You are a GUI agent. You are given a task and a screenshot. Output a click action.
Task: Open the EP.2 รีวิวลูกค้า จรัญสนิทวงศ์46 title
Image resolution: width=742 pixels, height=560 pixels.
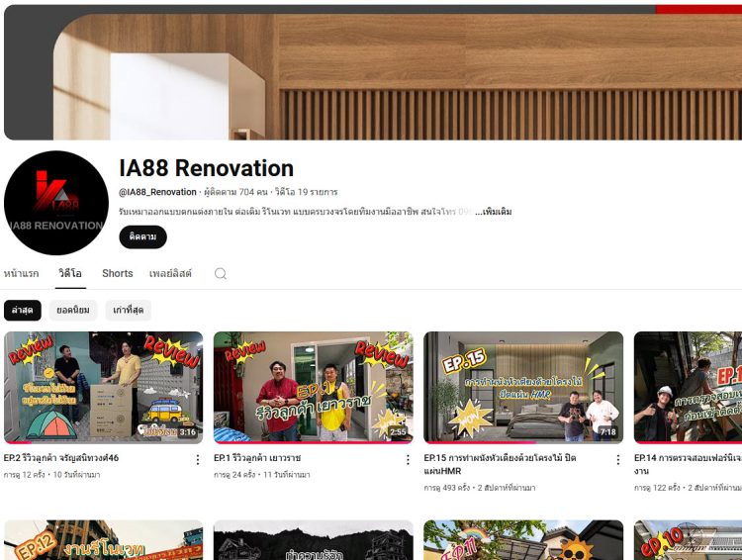click(61, 458)
